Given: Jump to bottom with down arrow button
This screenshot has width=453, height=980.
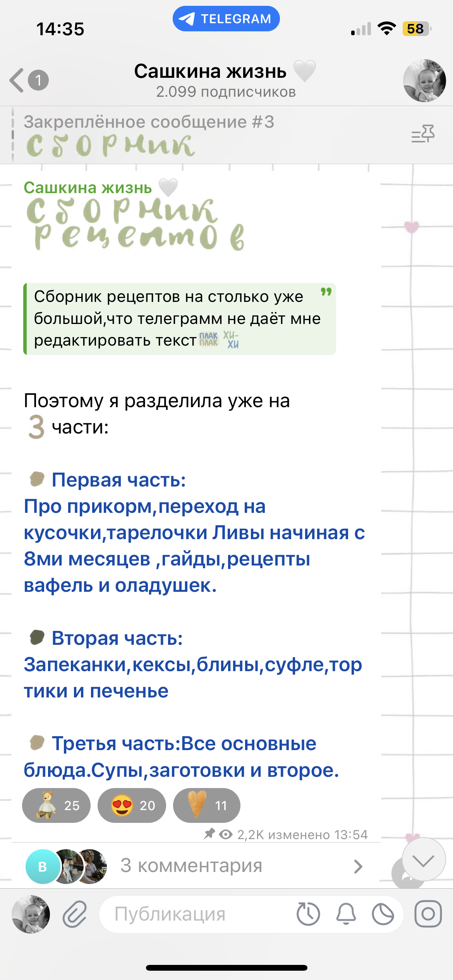Looking at the screenshot, I should tap(424, 859).
